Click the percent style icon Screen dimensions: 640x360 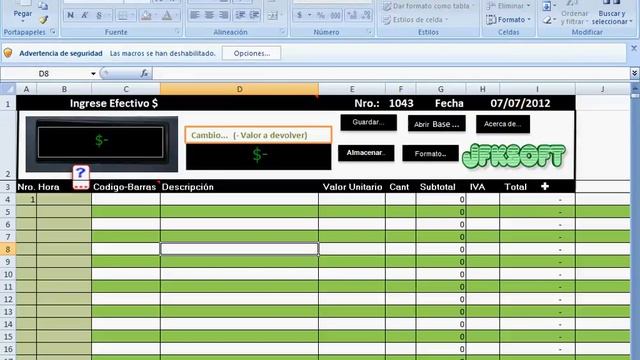[321, 16]
